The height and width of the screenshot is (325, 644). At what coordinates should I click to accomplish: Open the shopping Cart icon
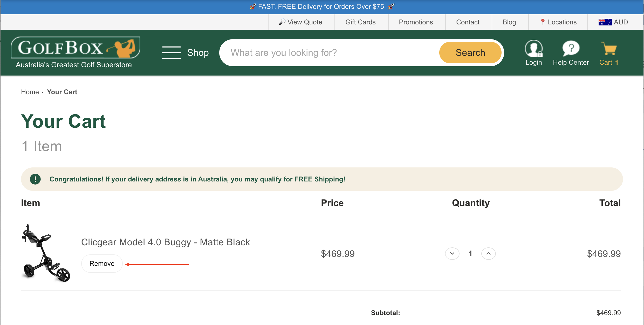pyautogui.click(x=609, y=49)
